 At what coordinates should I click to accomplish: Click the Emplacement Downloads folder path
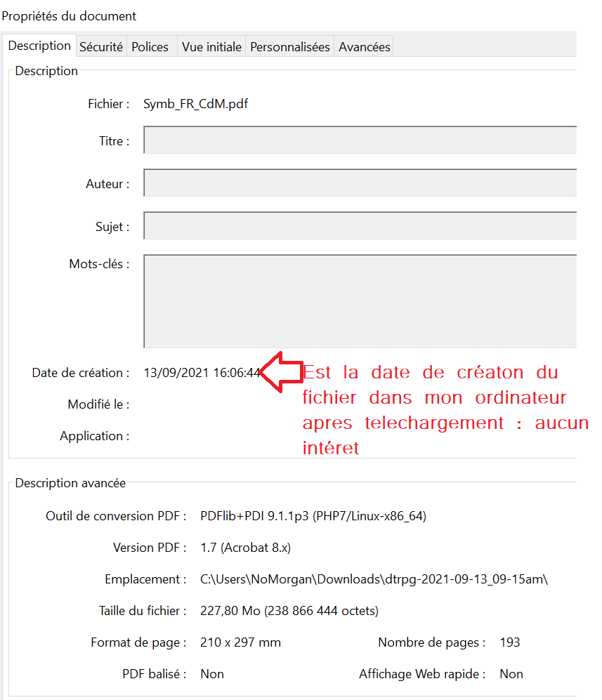(374, 579)
